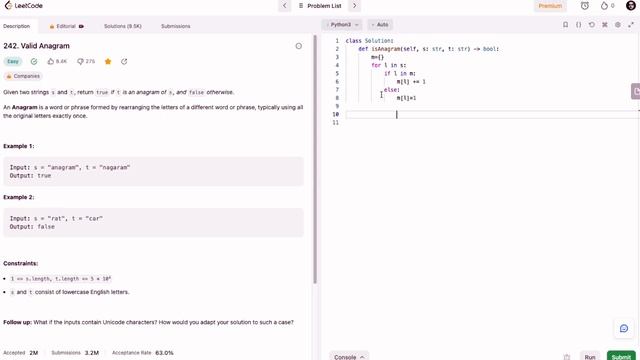The height and width of the screenshot is (360, 640).
Task: Click the 'Example 2:' heading
Action: [x=19, y=197]
